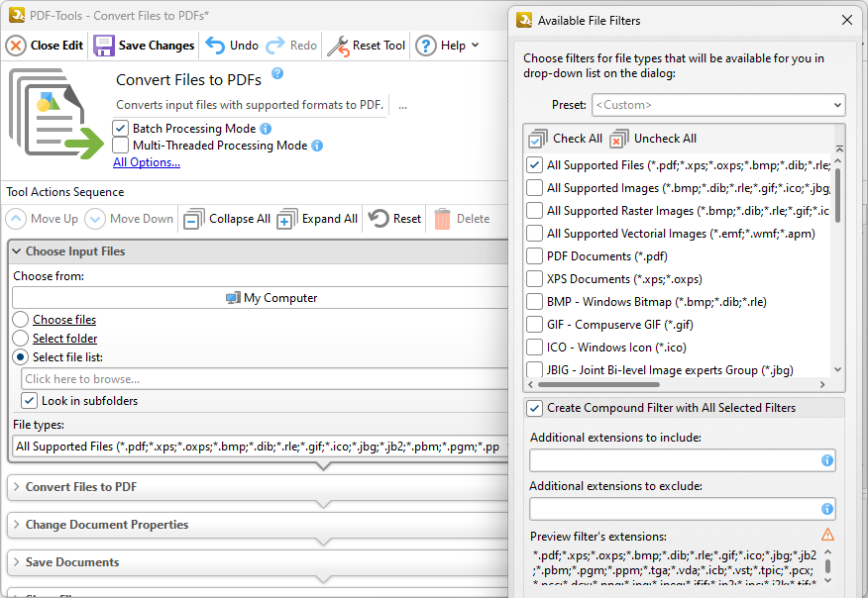Click the info icon beside Convert Files to PDFs title
The width and height of the screenshot is (868, 598).
click(277, 73)
